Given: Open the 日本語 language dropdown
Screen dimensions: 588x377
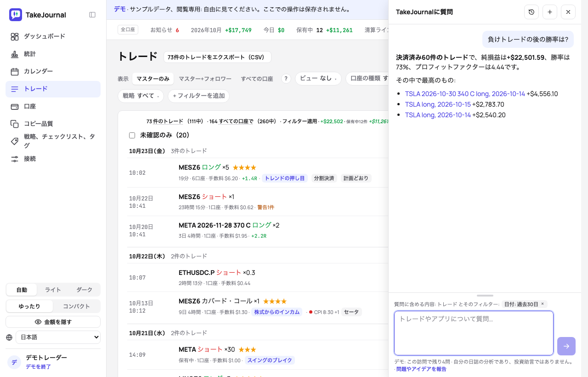Looking at the screenshot, I should (58, 337).
